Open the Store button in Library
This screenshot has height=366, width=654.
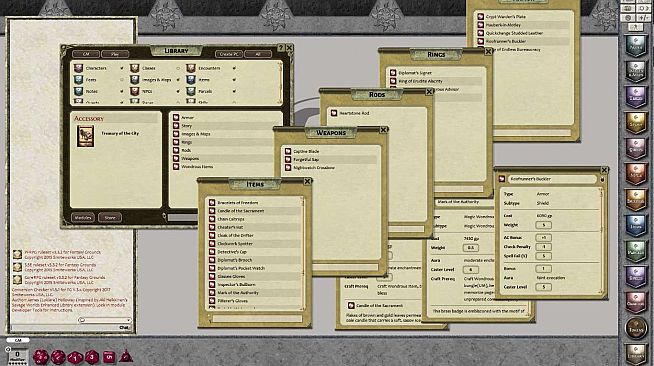coord(110,218)
